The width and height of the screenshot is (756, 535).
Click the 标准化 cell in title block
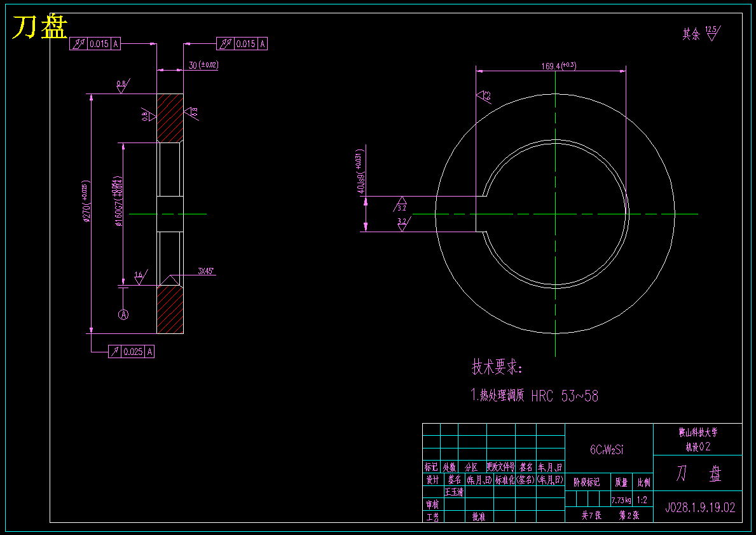tap(504, 480)
